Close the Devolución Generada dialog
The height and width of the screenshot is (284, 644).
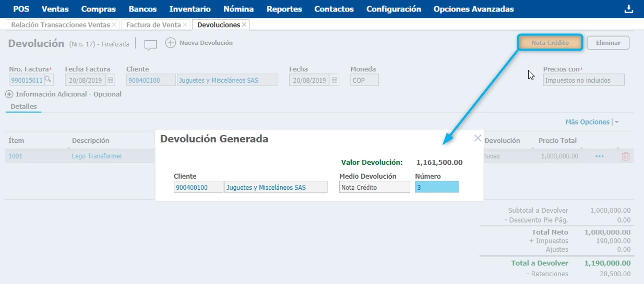point(477,138)
